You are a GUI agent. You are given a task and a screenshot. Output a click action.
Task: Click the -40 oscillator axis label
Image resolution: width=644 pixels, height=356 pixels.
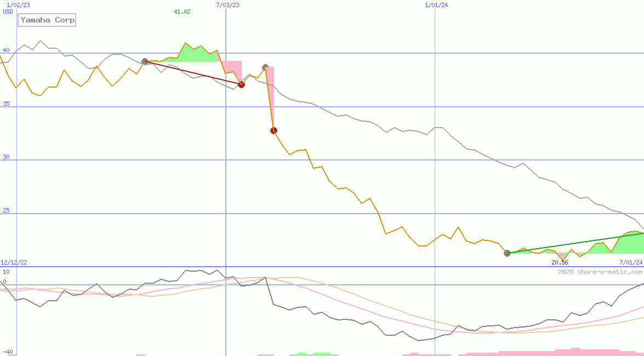tap(8, 352)
